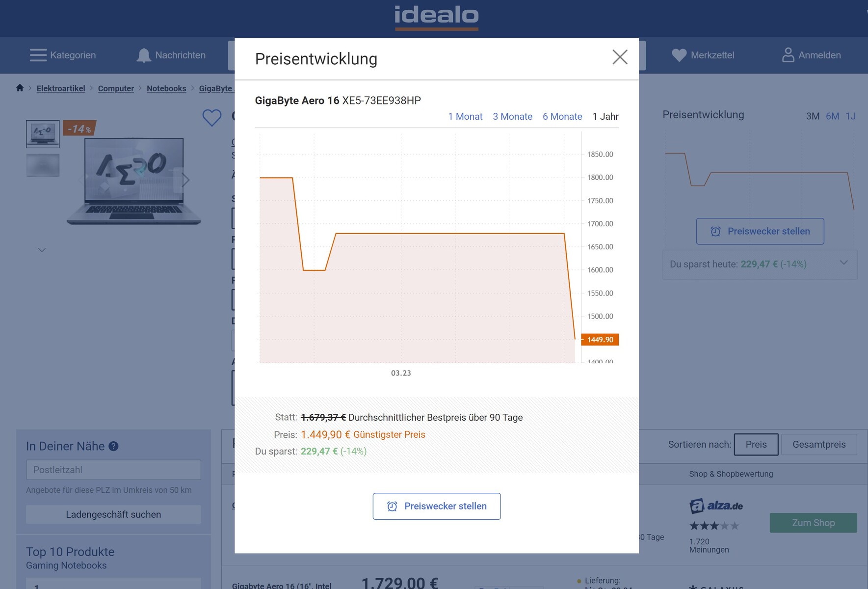
Task: Expand more thumbnails with down chevron
Action: point(42,250)
